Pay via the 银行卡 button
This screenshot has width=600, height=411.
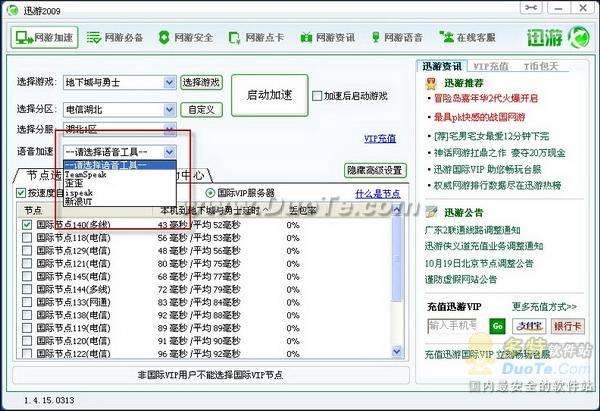click(568, 326)
